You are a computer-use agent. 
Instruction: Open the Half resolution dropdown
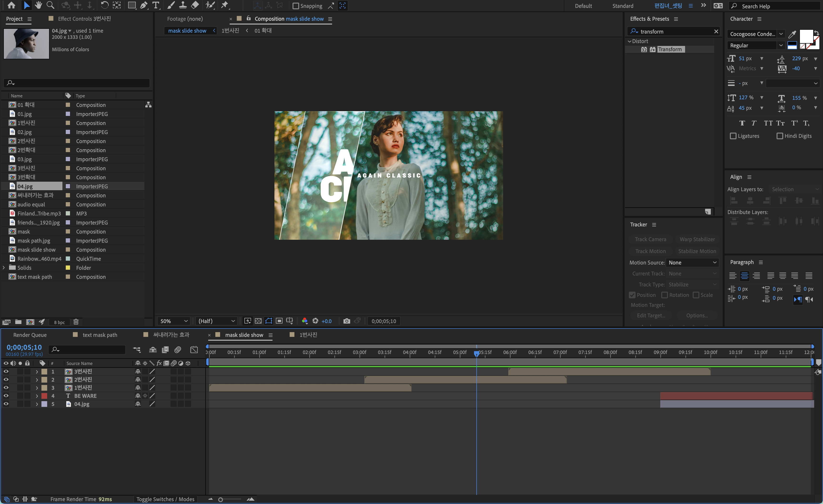pyautogui.click(x=217, y=321)
